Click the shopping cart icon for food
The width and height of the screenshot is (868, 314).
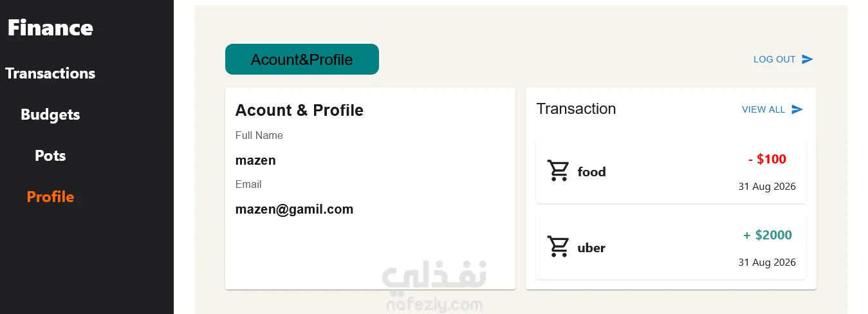point(558,171)
